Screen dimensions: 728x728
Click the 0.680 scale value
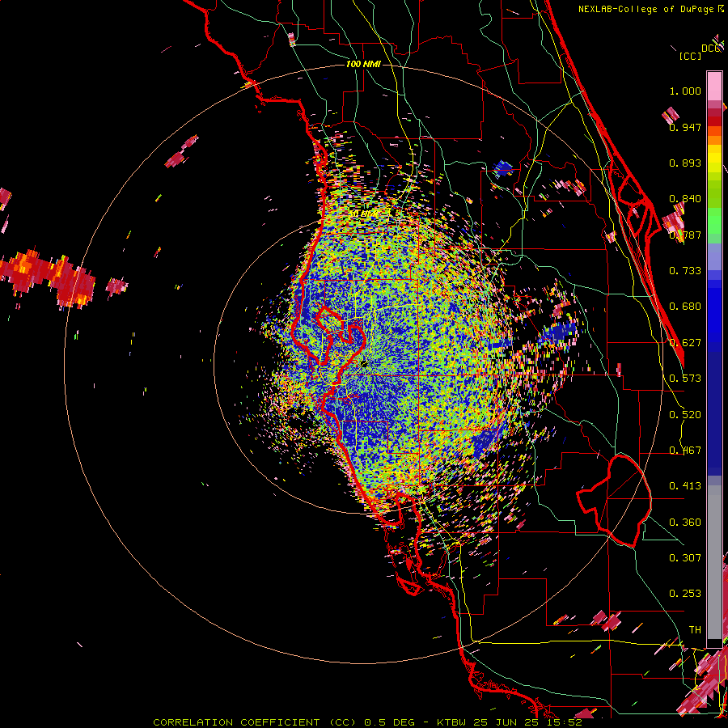(x=685, y=307)
